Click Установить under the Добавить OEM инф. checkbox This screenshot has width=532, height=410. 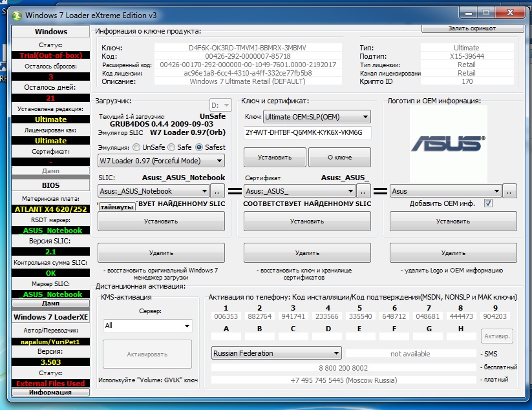click(x=453, y=221)
